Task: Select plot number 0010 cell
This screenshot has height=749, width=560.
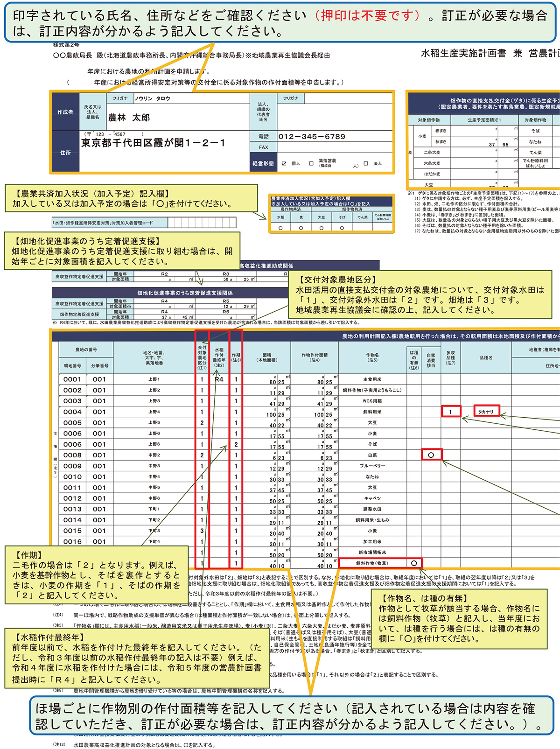Action: pyautogui.click(x=72, y=477)
